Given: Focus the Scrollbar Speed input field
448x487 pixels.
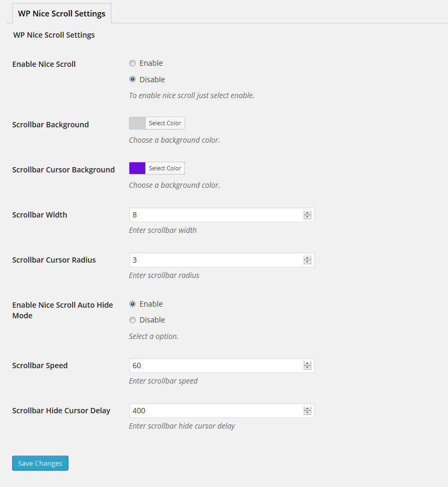Looking at the screenshot, I should click(222, 366).
